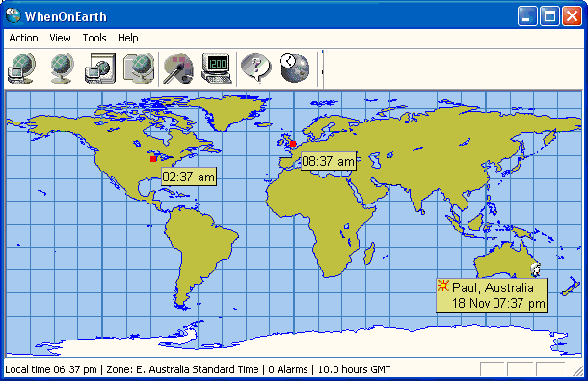Click the WhenOnEarth title bar globe icon
This screenshot has height=381, width=588.
click(13, 15)
